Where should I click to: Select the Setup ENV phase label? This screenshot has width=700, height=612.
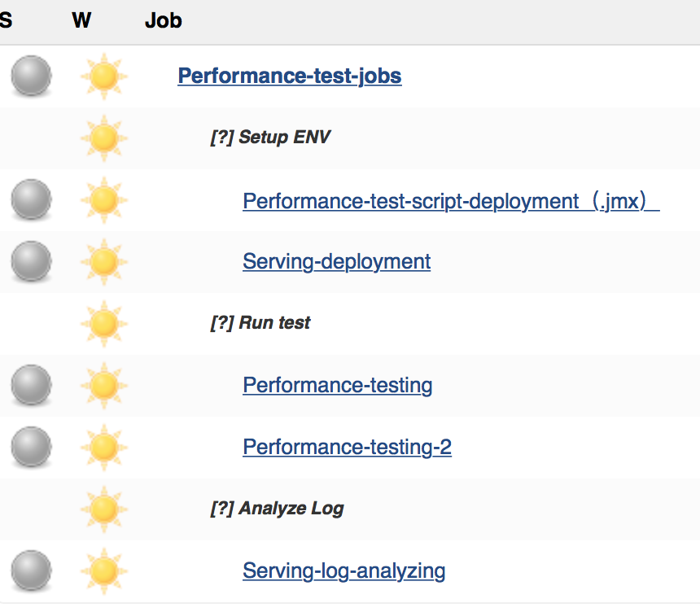coord(270,137)
